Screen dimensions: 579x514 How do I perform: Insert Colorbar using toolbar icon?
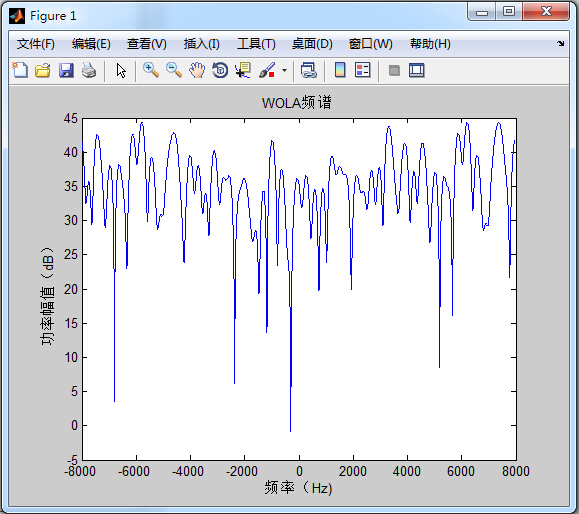(340, 70)
